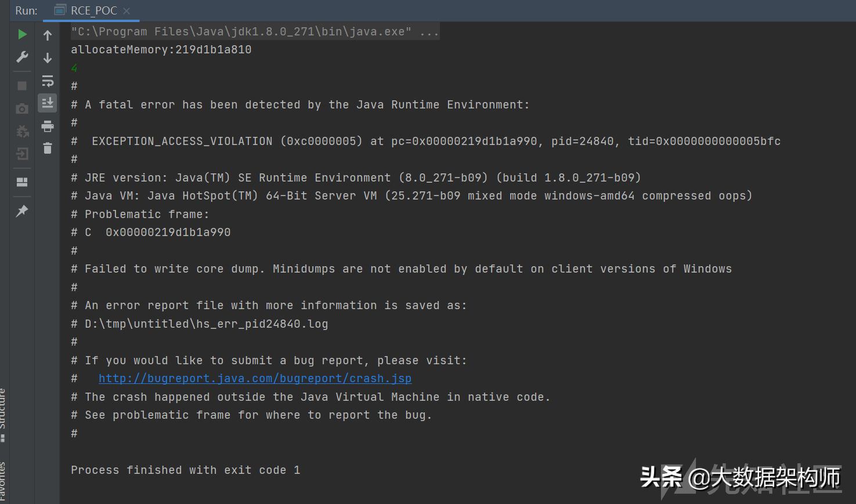Screen dimensions: 856x504
Task: Open the Restore Layout icon
Action: click(x=22, y=182)
